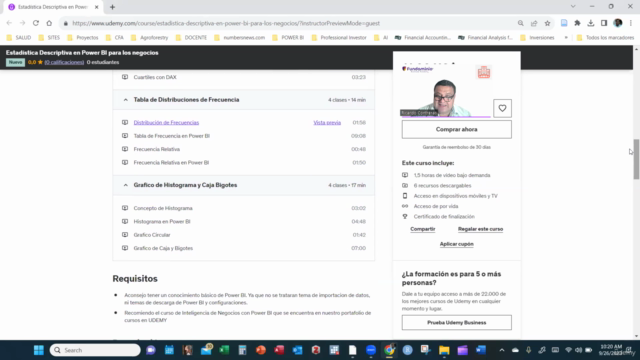Screen dimensions: 640x360
Task: Click the Aplicar cupón link
Action: click(456, 244)
